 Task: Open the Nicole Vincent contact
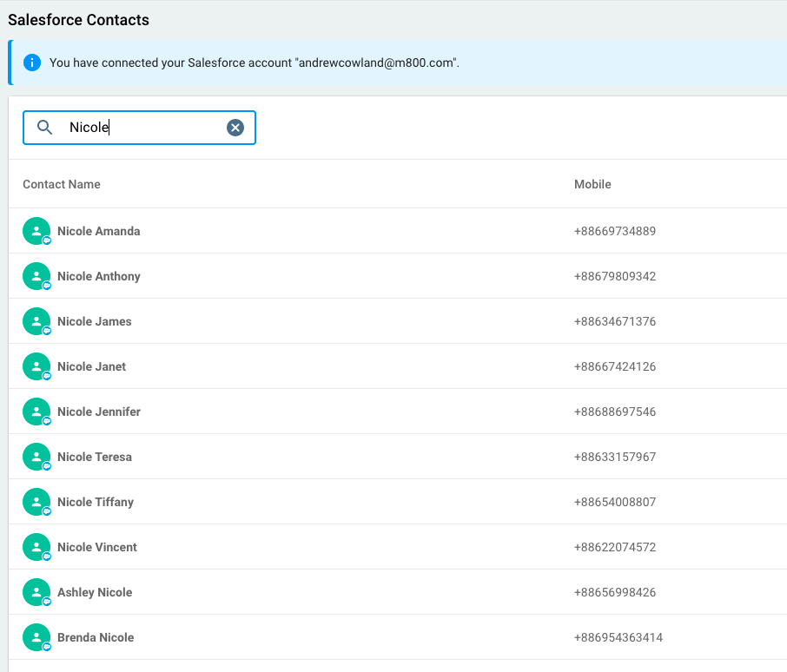point(97,547)
